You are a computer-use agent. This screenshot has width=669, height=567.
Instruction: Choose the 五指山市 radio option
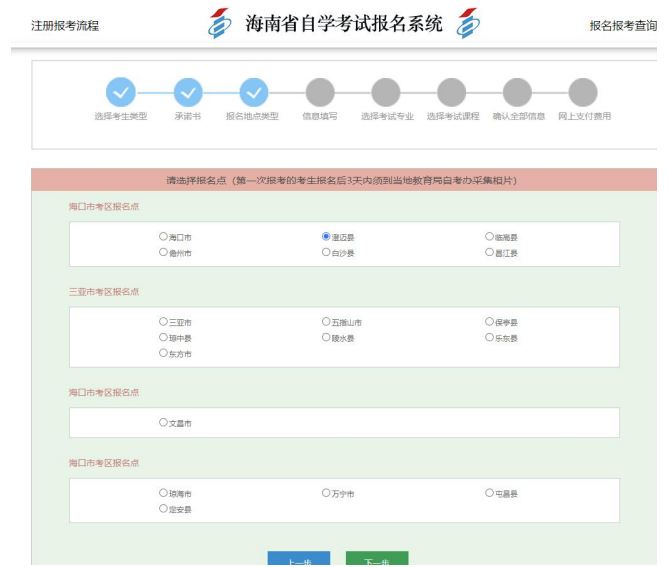click(326, 322)
